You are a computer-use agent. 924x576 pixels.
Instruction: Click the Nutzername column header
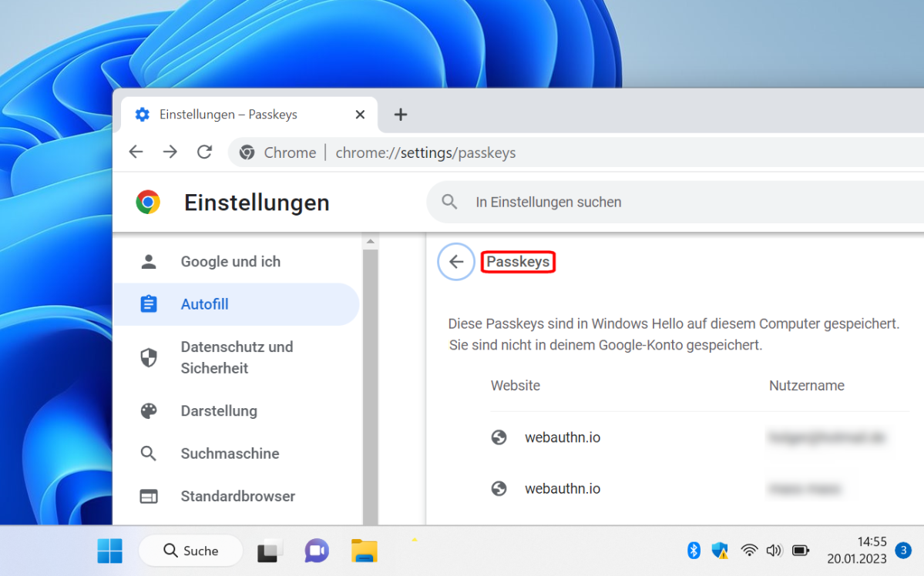807,385
